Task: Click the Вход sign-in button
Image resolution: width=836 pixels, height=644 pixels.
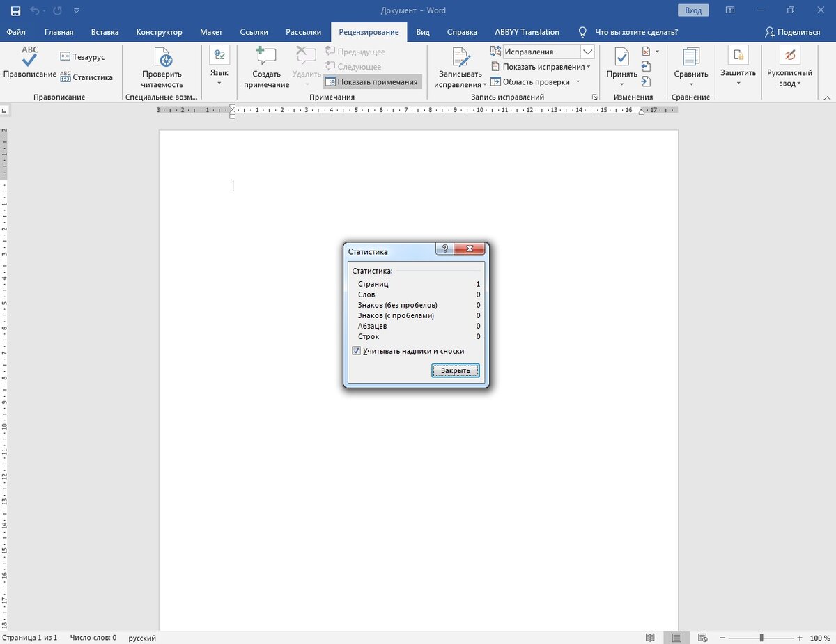Action: pyautogui.click(x=693, y=10)
